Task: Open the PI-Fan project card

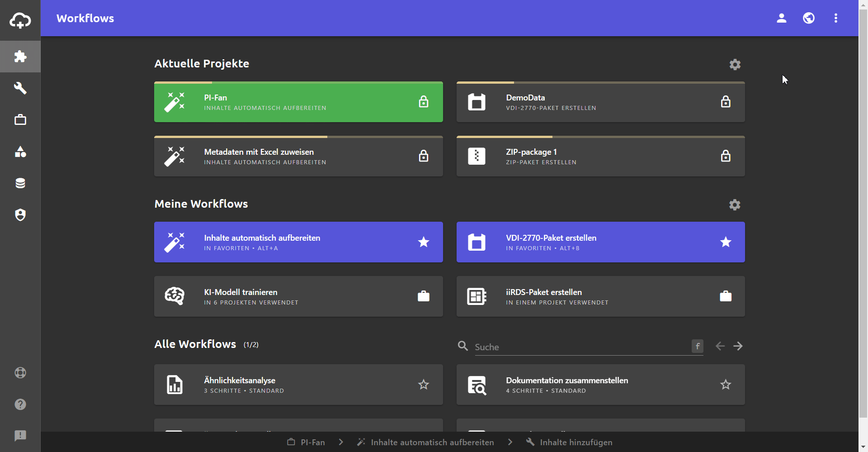Action: pyautogui.click(x=298, y=102)
